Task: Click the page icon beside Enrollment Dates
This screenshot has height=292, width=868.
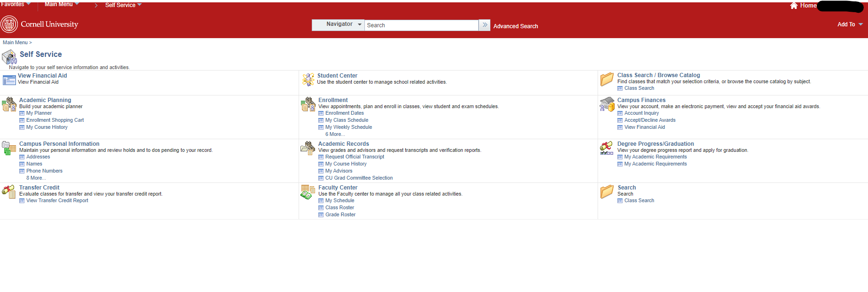Action: [321, 113]
